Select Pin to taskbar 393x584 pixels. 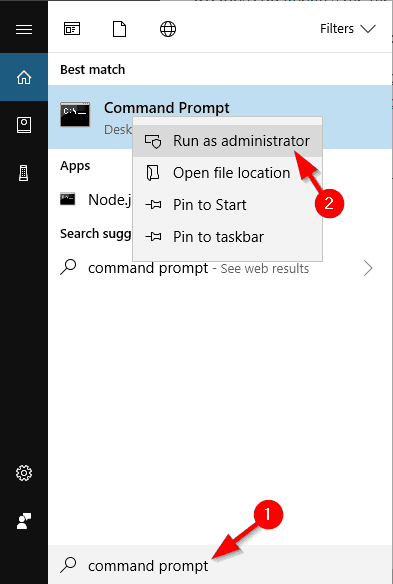click(x=228, y=237)
